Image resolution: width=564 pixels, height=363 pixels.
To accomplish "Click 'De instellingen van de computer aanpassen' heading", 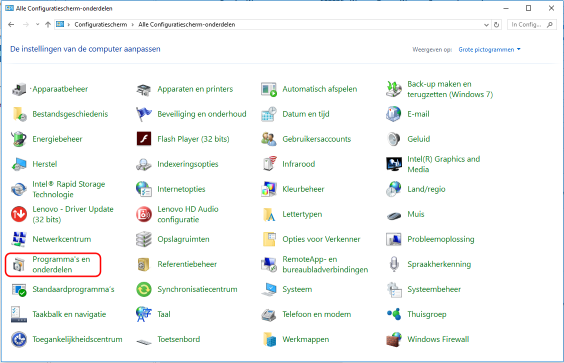I will [x=85, y=49].
